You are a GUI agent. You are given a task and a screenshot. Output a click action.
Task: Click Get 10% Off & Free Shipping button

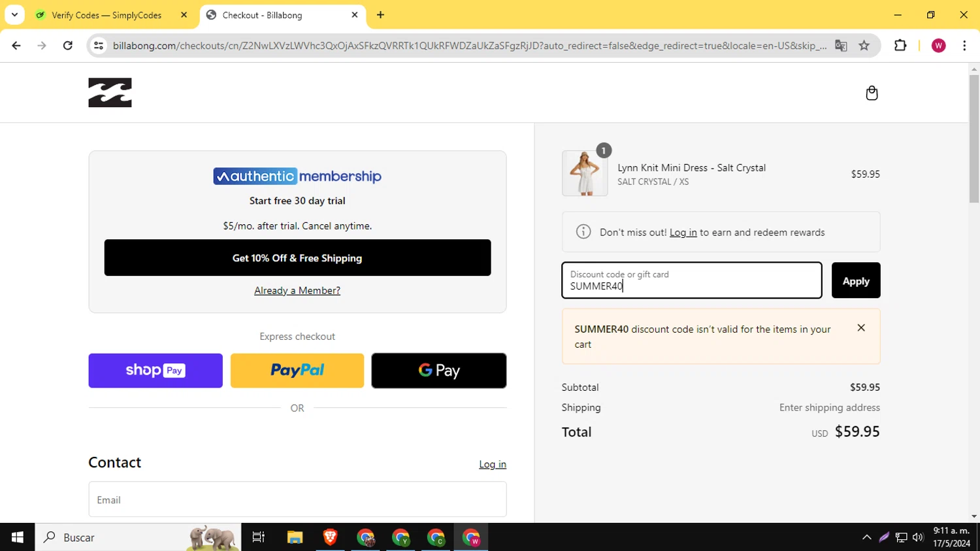[297, 258]
